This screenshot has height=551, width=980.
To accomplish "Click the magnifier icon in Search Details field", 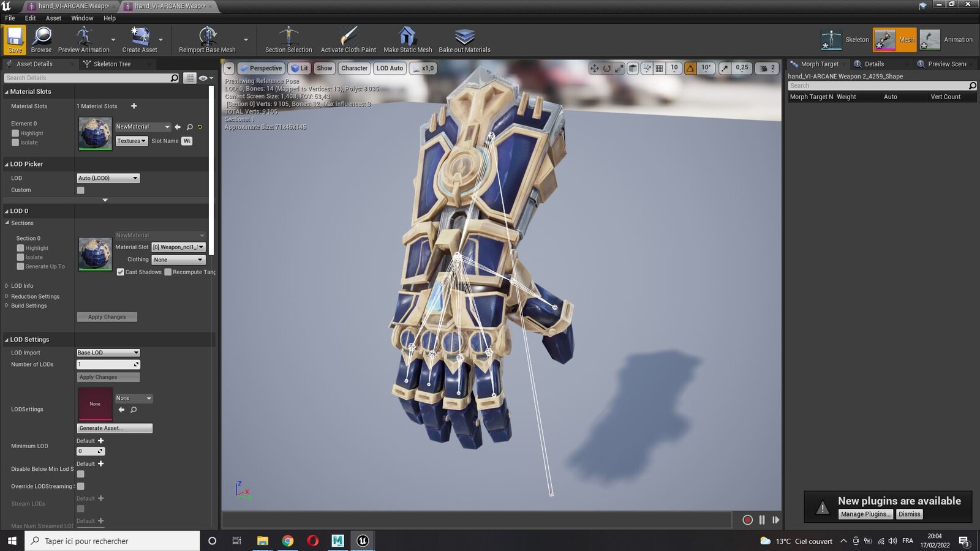I will (175, 78).
